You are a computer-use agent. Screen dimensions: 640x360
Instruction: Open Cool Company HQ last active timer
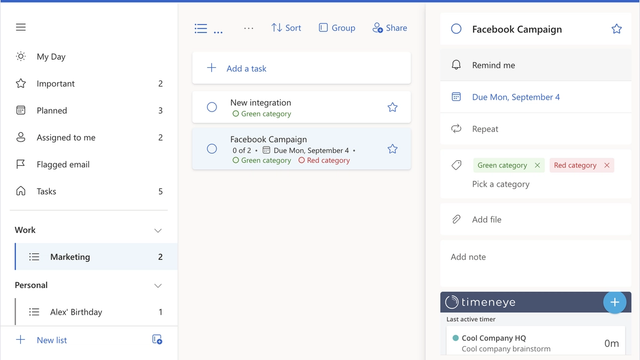pyautogui.click(x=536, y=340)
